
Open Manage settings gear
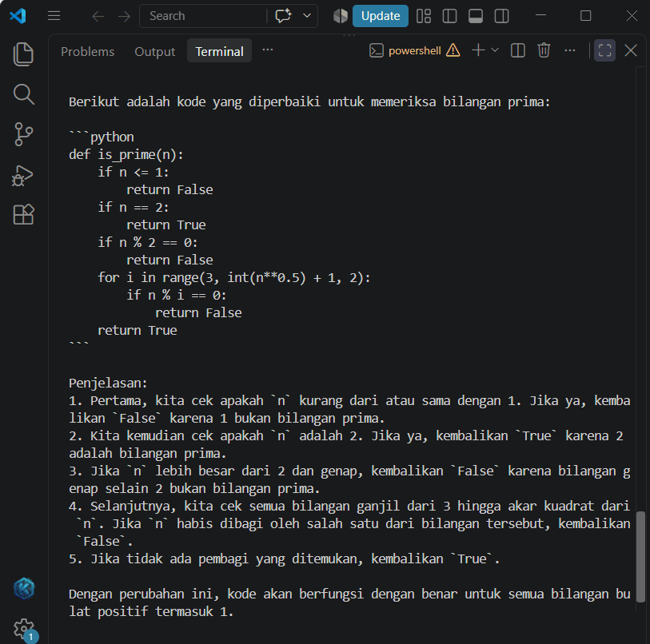coord(24,629)
